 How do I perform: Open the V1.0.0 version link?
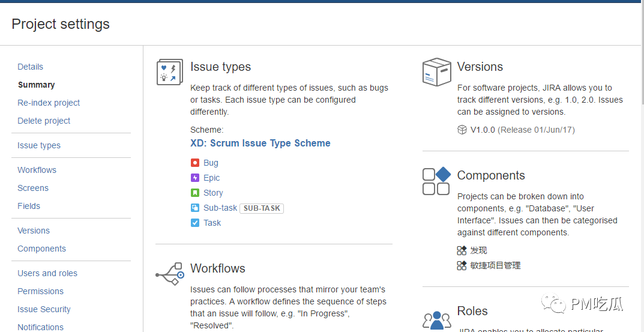click(483, 130)
